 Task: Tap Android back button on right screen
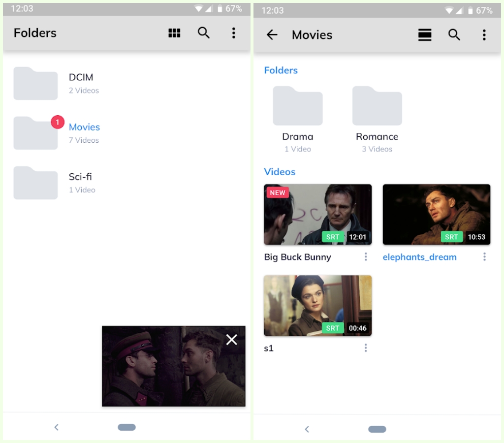(307, 429)
